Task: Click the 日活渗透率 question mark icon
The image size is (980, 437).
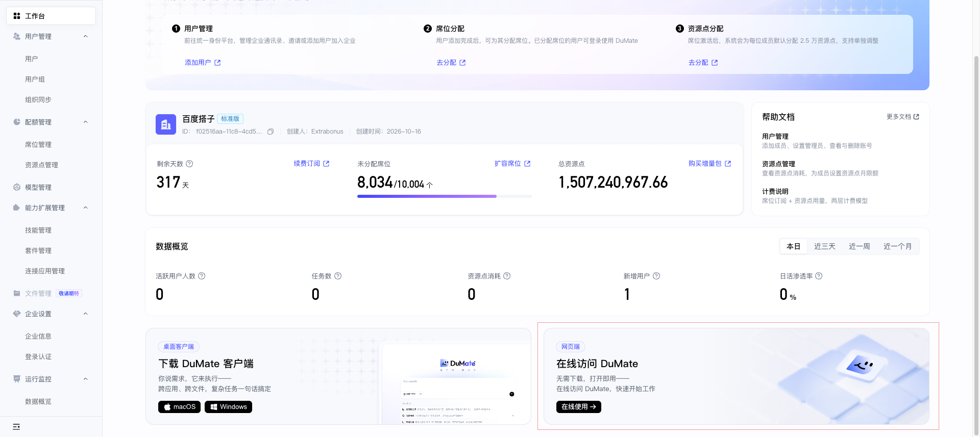Action: pos(819,276)
